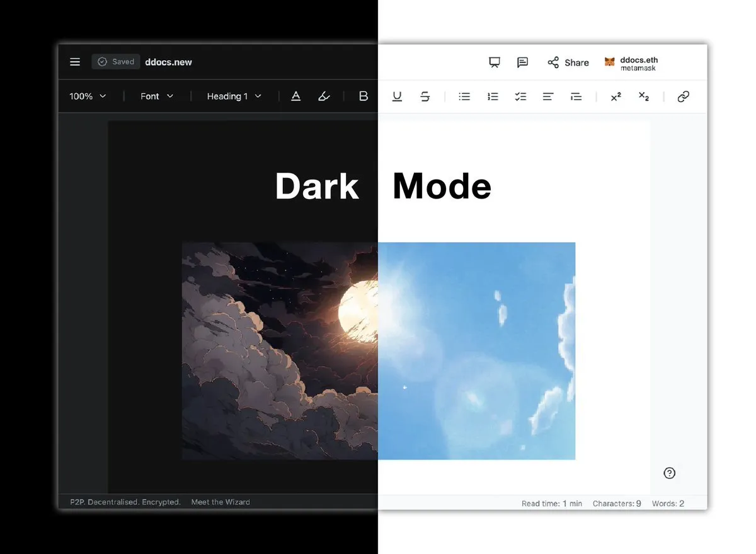The height and width of the screenshot is (554, 756).
Task: Apply superscript formatting
Action: point(616,96)
